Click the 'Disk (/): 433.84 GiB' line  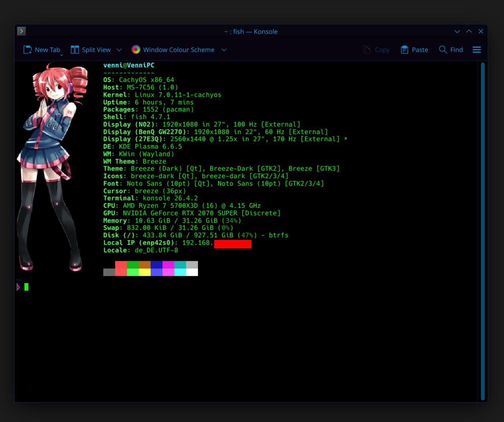point(196,235)
